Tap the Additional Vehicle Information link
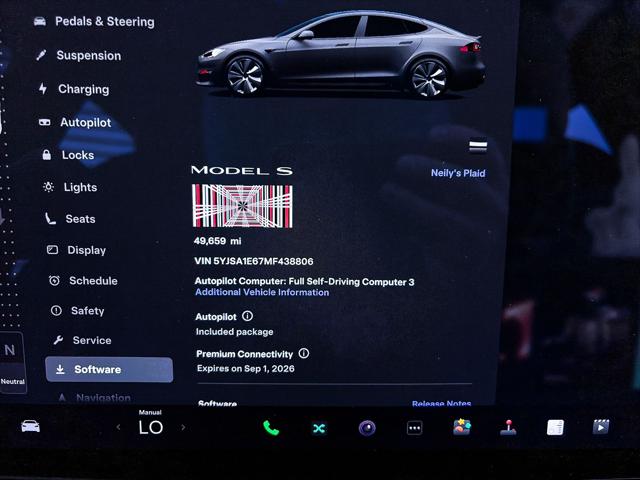 (262, 292)
